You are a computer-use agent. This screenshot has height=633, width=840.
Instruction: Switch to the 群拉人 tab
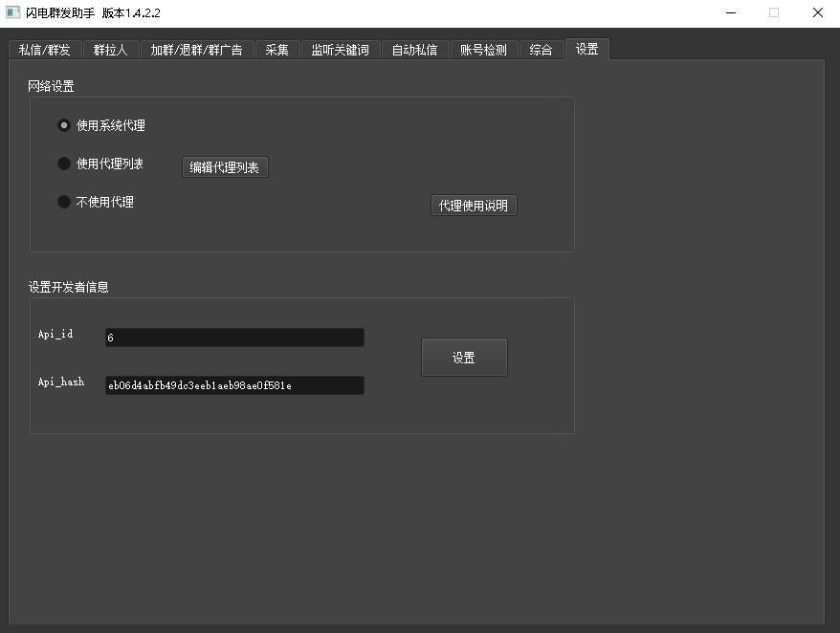pyautogui.click(x=111, y=51)
